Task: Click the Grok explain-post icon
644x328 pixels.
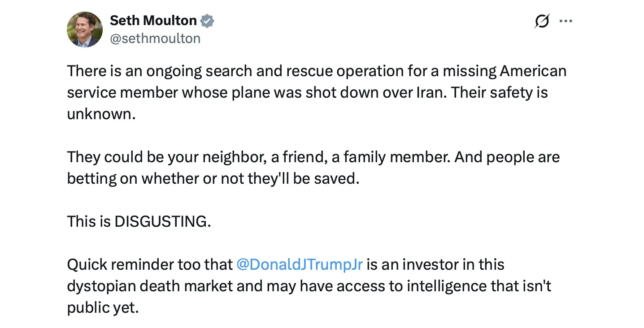Action: tap(542, 21)
